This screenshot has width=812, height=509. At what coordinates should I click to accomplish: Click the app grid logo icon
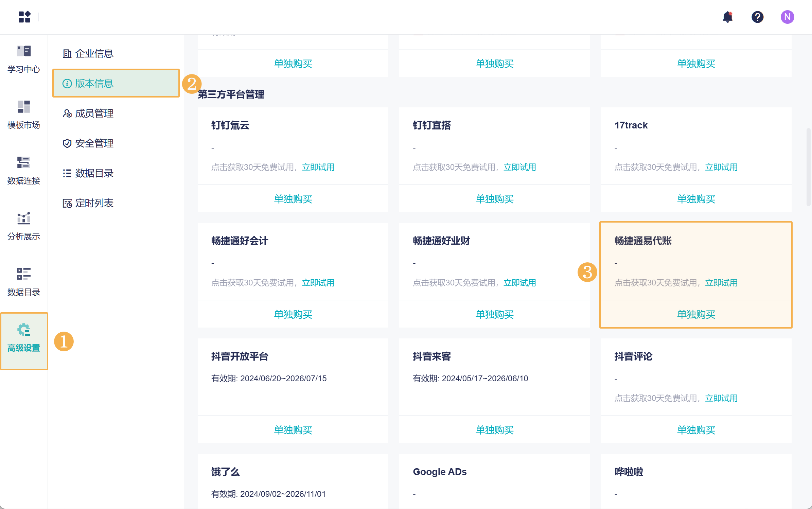pos(24,17)
